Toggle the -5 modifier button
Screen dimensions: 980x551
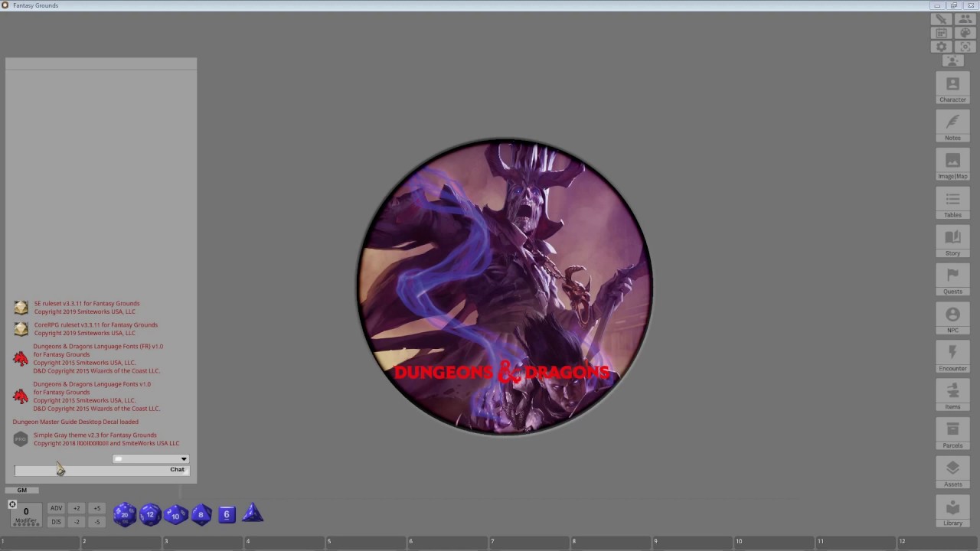[96, 522]
